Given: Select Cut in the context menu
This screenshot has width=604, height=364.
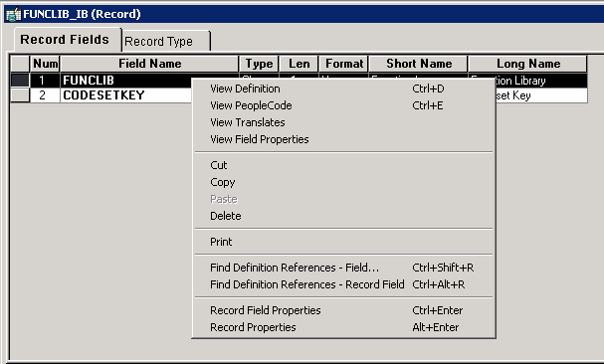Looking at the screenshot, I should (x=343, y=165).
